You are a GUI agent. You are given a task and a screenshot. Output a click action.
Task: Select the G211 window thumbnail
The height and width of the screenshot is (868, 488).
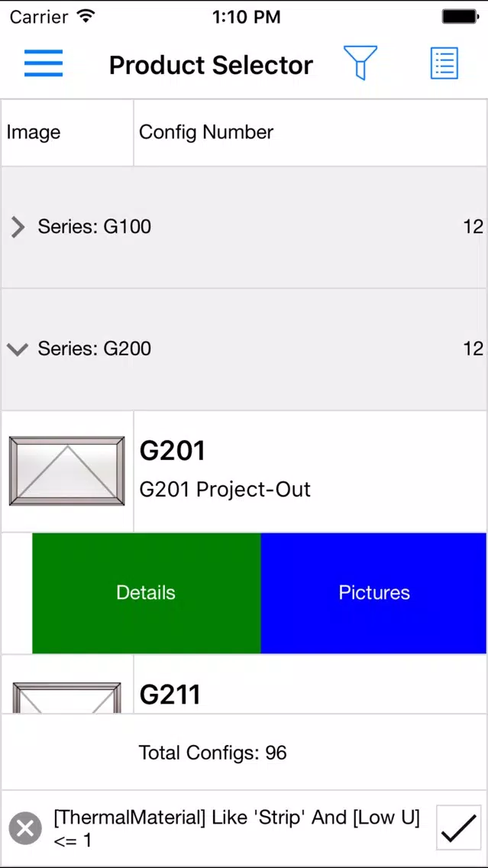tap(67, 697)
